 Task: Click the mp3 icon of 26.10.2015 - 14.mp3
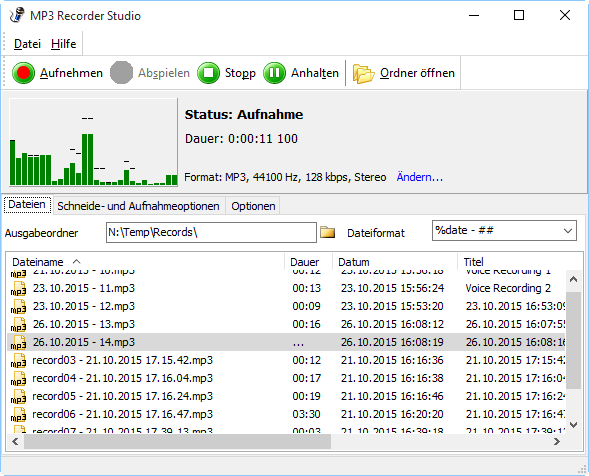coord(18,343)
